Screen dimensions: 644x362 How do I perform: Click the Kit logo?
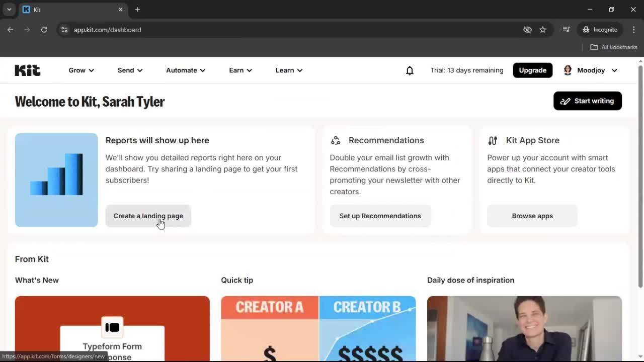27,70
